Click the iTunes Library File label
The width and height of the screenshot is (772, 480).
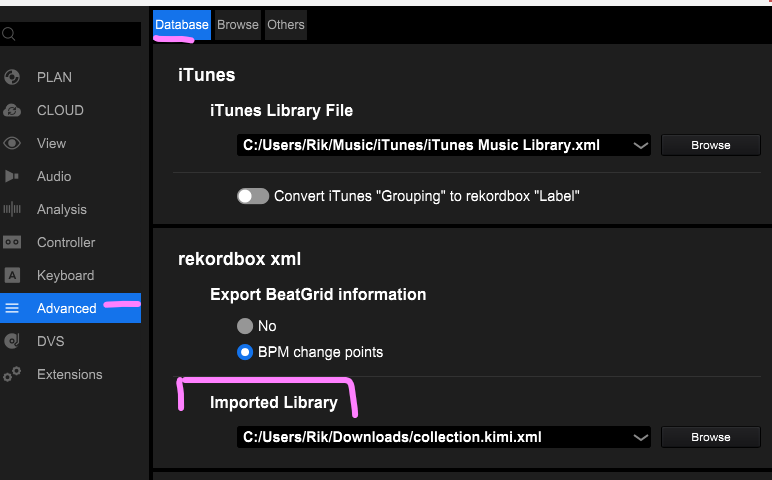coord(281,110)
